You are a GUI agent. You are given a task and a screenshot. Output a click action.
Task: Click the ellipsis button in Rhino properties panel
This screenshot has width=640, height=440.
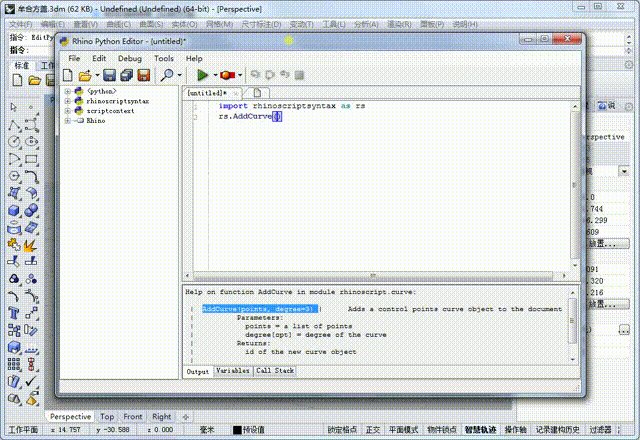click(624, 329)
